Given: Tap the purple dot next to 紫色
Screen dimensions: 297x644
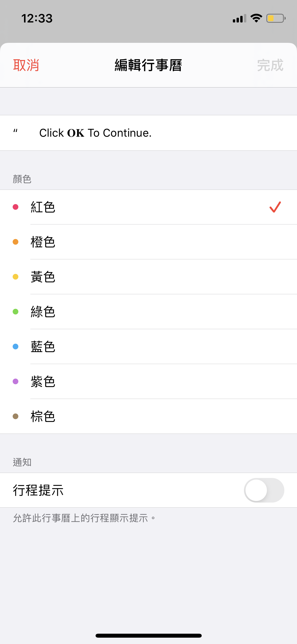Looking at the screenshot, I should pyautogui.click(x=16, y=381).
